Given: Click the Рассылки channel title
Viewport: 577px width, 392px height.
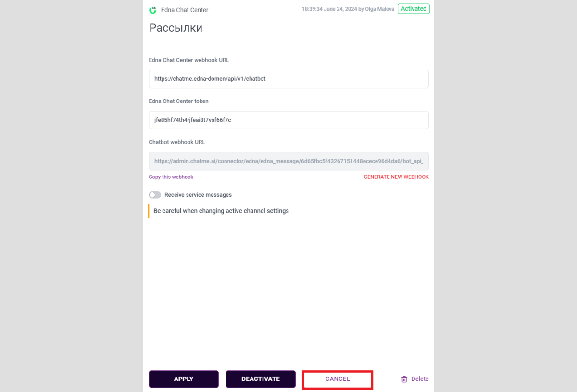Looking at the screenshot, I should point(176,28).
